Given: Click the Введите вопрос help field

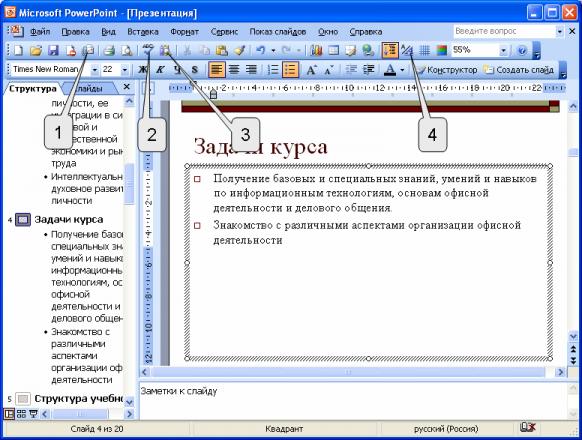Looking at the screenshot, I should pyautogui.click(x=504, y=31).
